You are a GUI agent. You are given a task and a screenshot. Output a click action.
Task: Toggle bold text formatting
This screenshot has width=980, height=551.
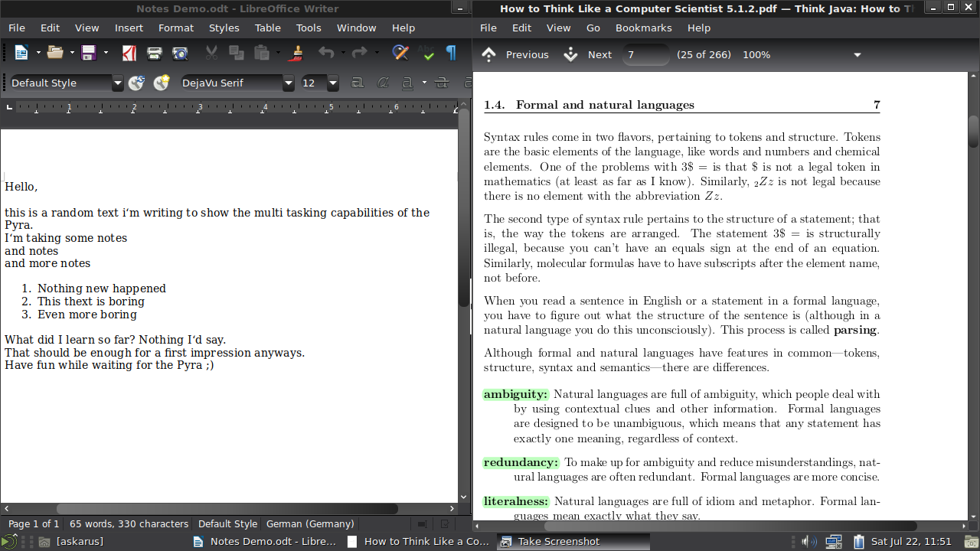(356, 83)
